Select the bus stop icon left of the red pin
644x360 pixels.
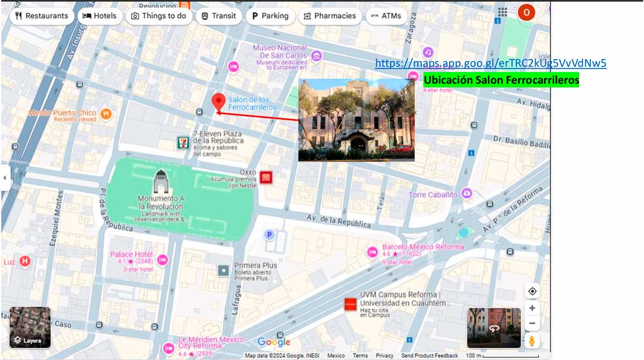(200, 112)
